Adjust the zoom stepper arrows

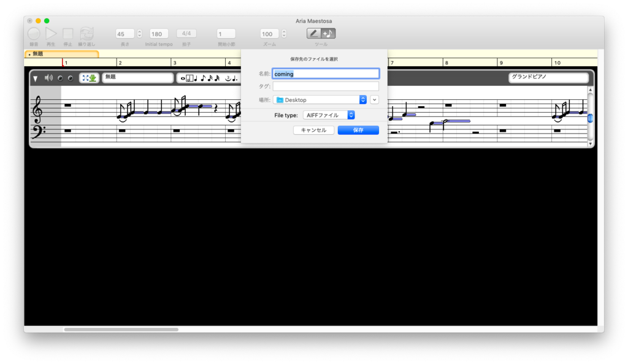284,34
